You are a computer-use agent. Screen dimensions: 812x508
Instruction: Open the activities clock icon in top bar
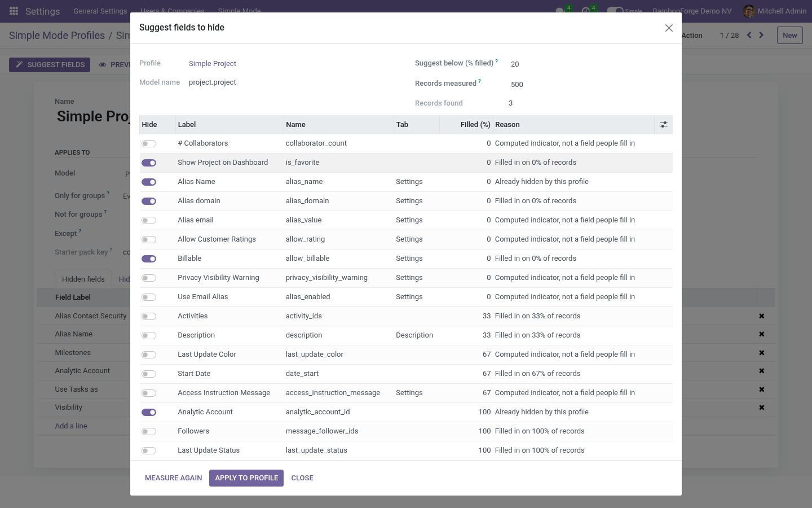point(585,11)
